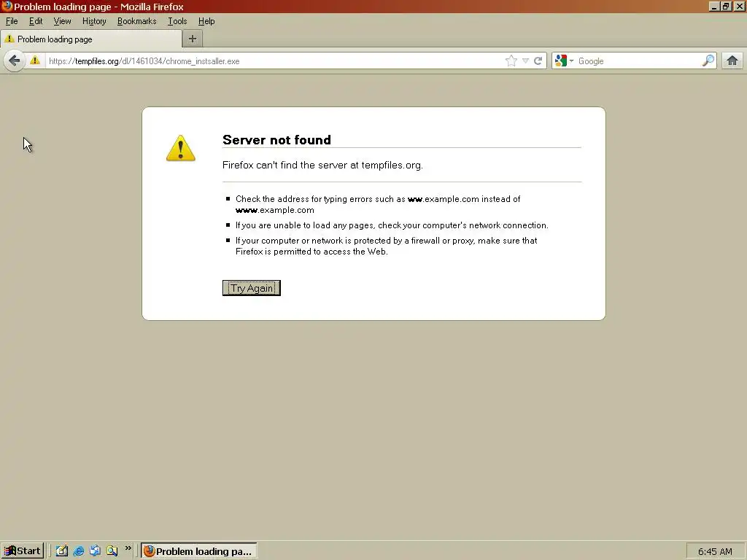Click the first quick launch icon beside Start
Screen dimensions: 747x560
click(62, 551)
